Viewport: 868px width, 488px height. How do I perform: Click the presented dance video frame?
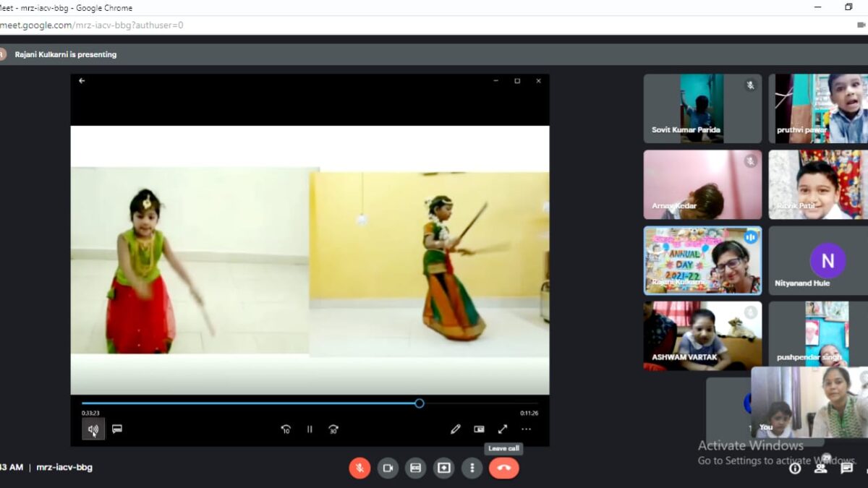point(310,260)
